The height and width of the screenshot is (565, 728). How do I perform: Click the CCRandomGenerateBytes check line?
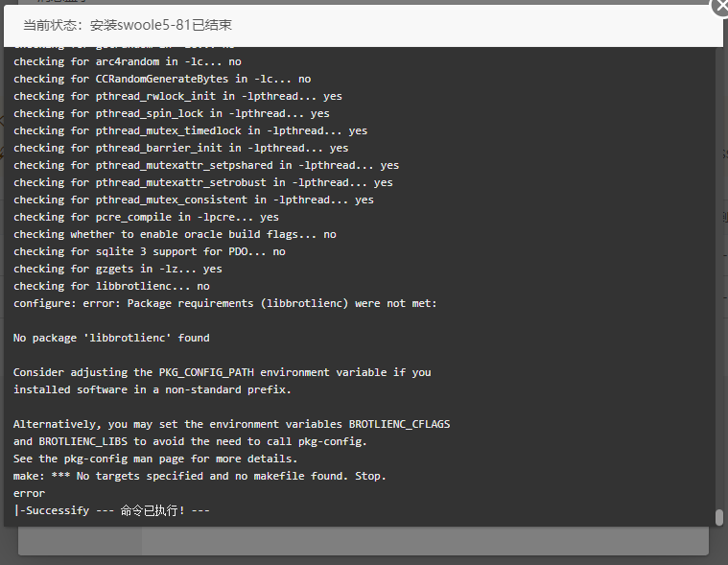162,79
